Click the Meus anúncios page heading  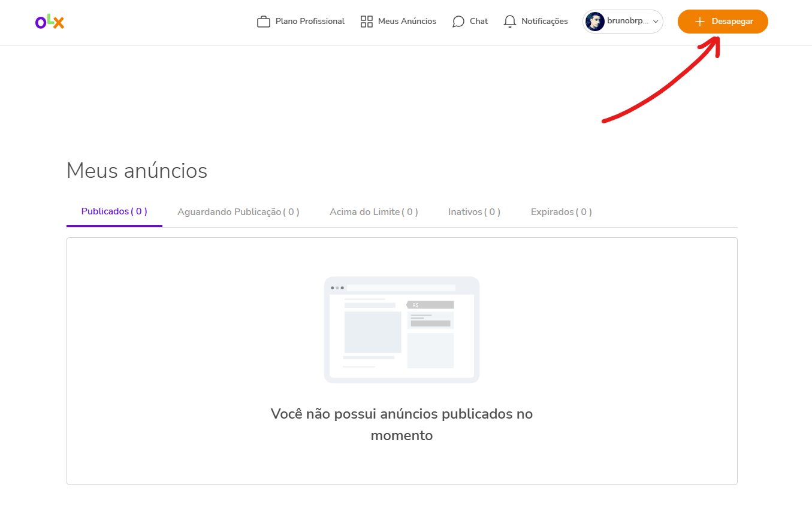tap(137, 171)
